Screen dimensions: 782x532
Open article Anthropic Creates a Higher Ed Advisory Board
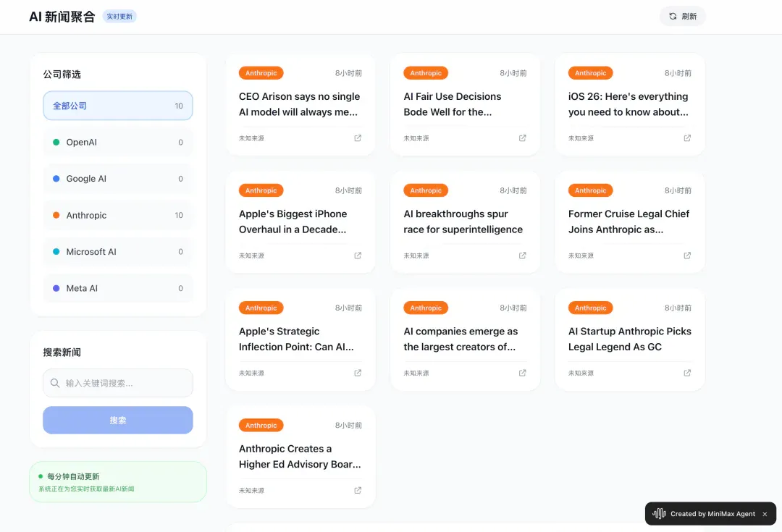[x=300, y=456]
